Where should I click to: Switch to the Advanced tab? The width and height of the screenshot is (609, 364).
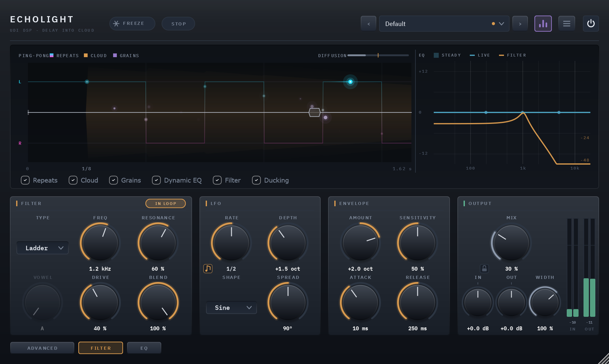pos(42,348)
